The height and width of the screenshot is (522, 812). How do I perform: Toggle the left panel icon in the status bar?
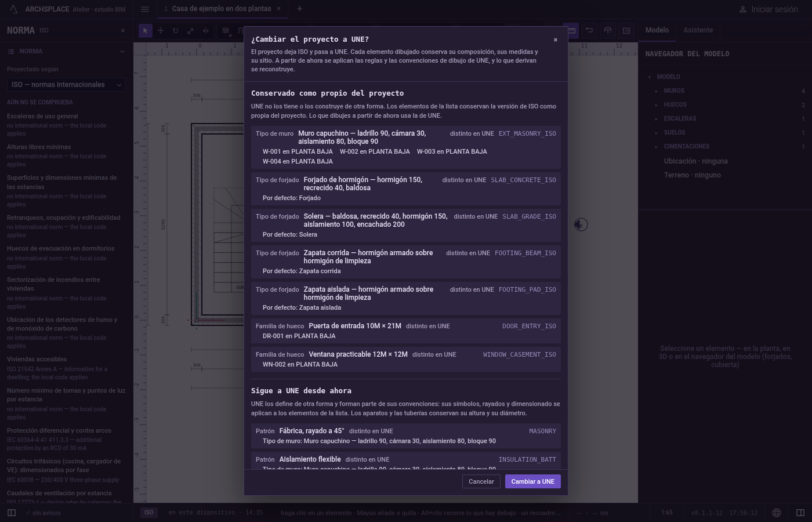tap(12, 513)
